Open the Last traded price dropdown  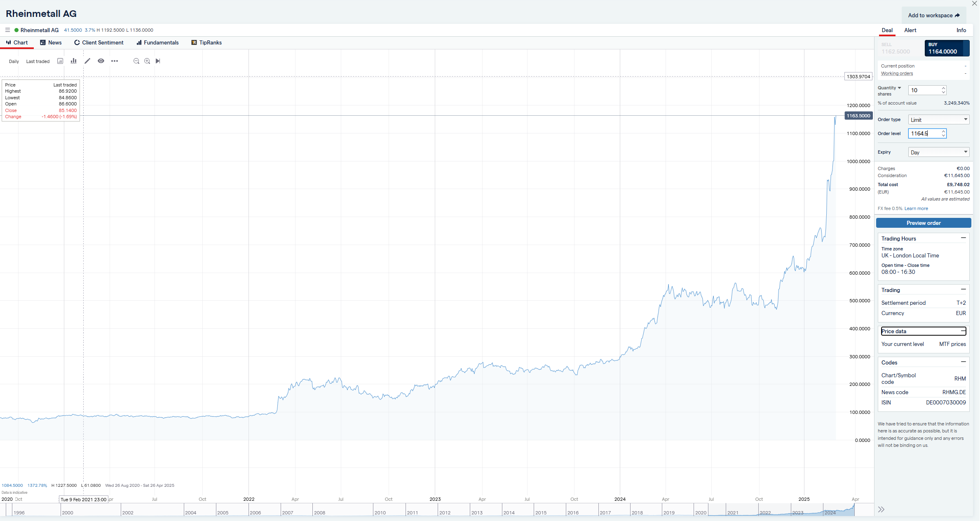(38, 61)
